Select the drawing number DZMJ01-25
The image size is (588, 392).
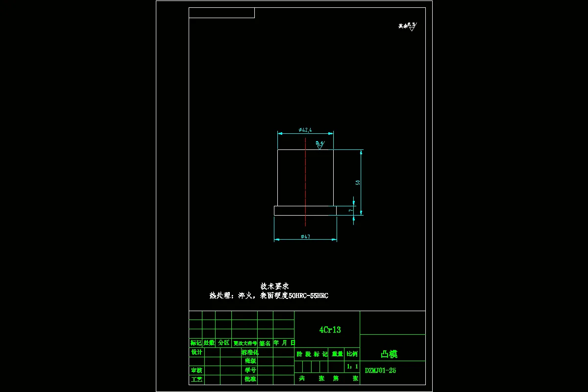click(x=381, y=370)
